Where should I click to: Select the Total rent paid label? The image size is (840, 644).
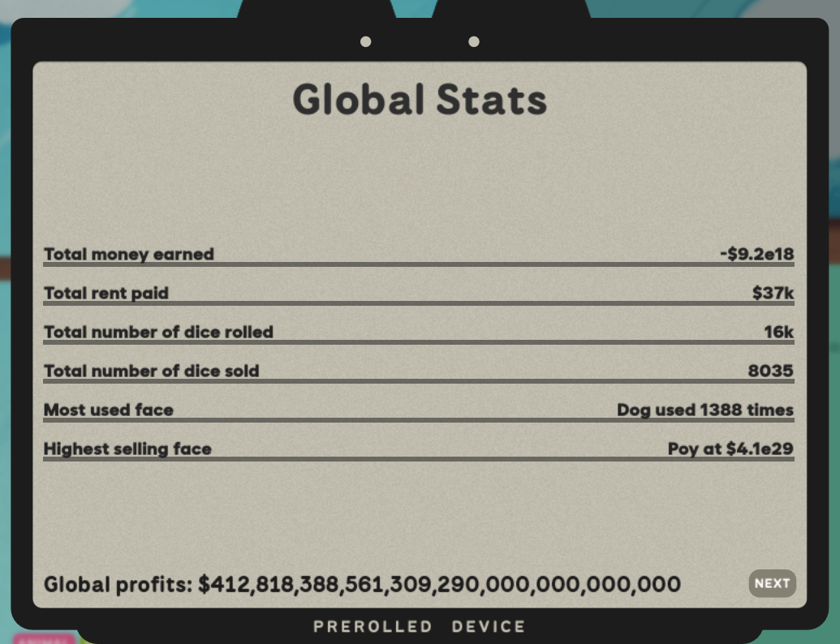(106, 293)
